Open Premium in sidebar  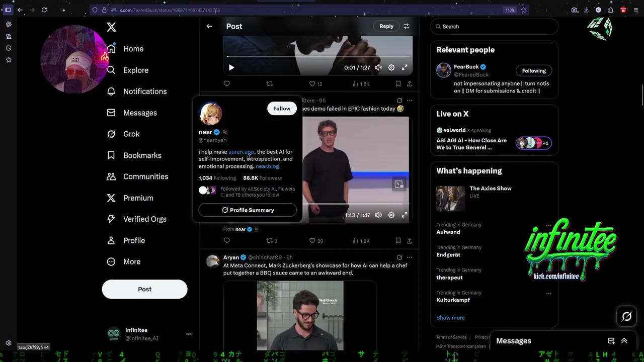pos(130,198)
